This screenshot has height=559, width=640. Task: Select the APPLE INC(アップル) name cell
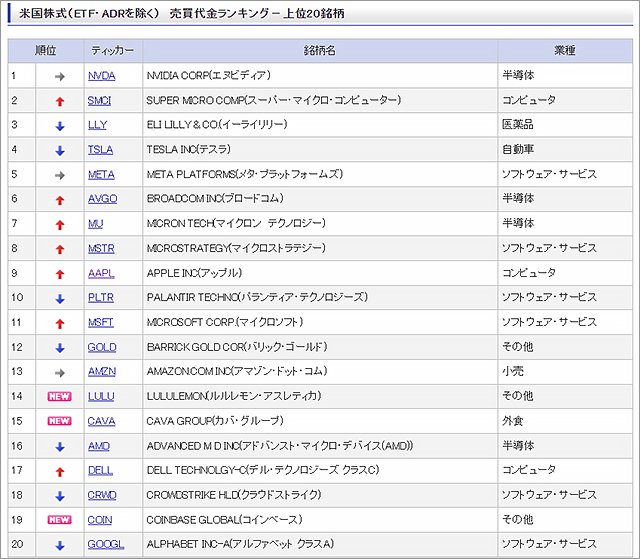(x=320, y=273)
